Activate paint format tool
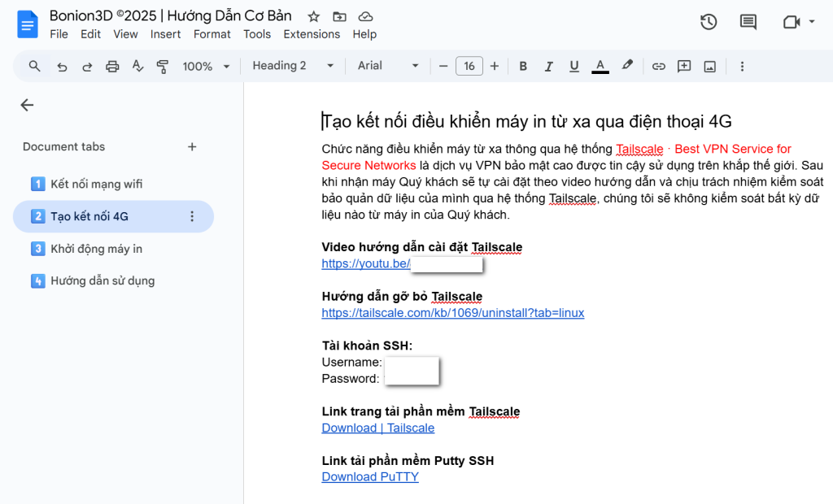The height and width of the screenshot is (504, 833). [163, 67]
